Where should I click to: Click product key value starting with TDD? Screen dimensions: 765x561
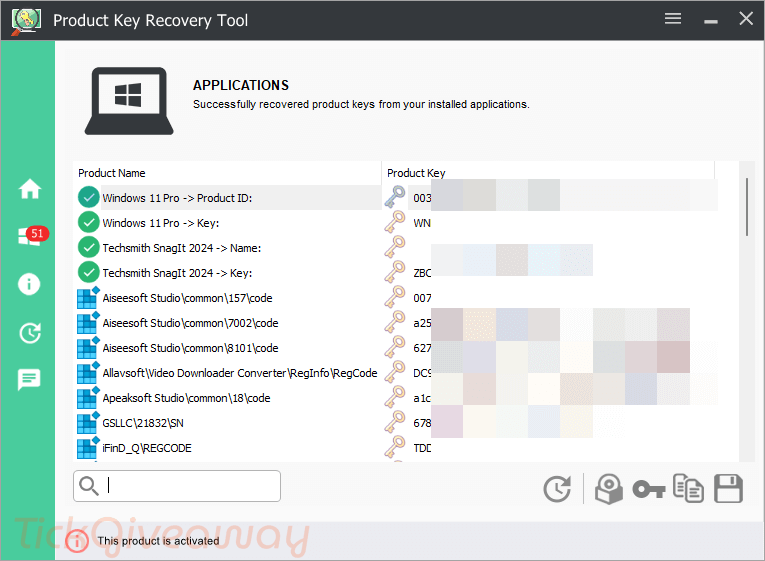tap(423, 448)
